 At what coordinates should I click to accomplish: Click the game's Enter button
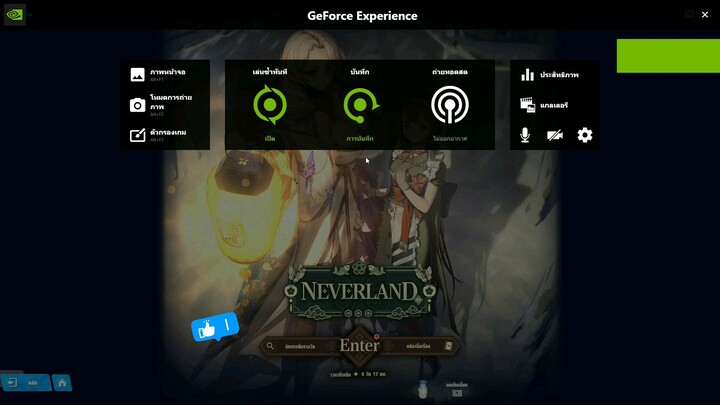360,345
